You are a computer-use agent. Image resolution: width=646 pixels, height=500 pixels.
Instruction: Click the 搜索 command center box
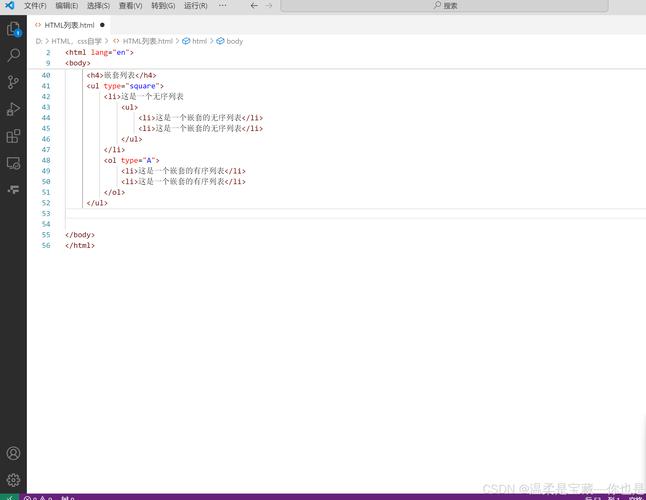445,6
